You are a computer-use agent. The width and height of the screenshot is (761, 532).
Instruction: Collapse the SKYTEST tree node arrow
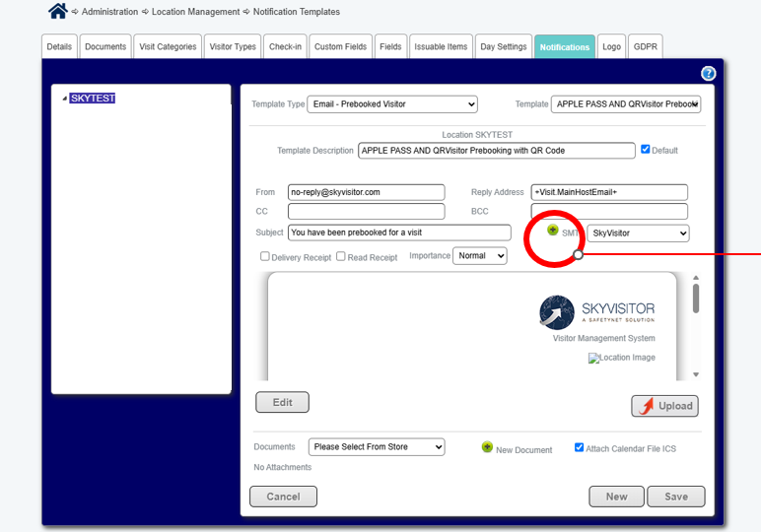(x=64, y=99)
